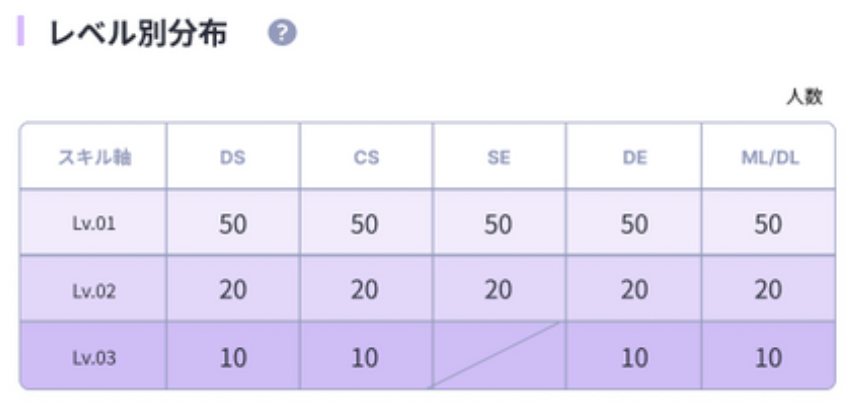Viewport: 852px width, 412px height.
Task: Click the Lv.02 row label
Action: (x=93, y=290)
